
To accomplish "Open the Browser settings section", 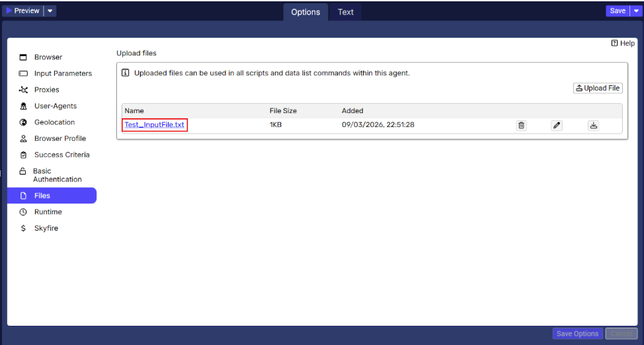I will pyautogui.click(x=48, y=57).
